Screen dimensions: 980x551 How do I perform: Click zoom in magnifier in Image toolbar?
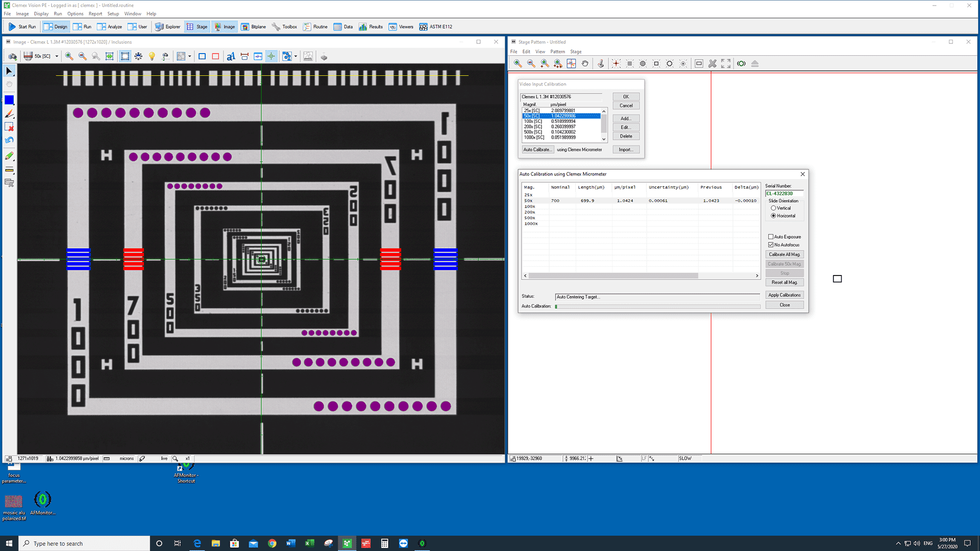coord(69,56)
